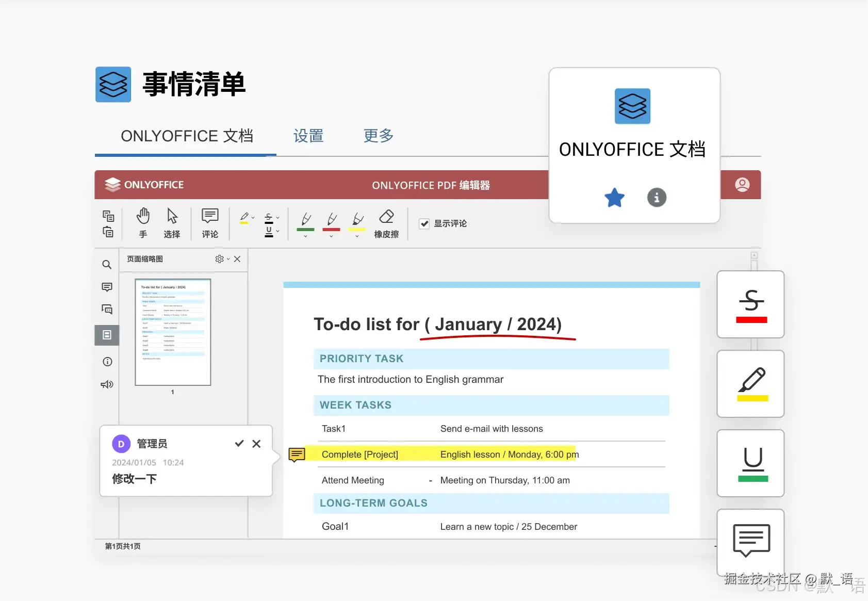The height and width of the screenshot is (601, 868).
Task: Open the chat panel in left sidebar
Action: (107, 309)
